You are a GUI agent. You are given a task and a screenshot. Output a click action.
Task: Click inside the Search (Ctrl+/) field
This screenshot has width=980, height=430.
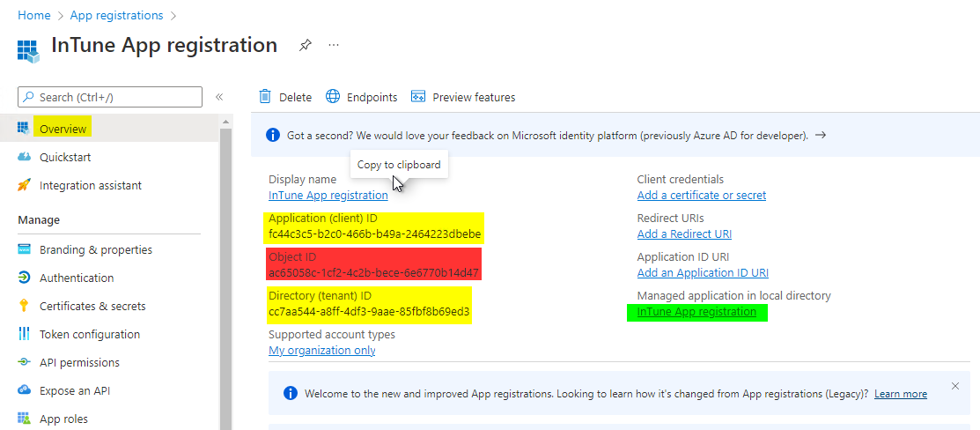pos(110,97)
